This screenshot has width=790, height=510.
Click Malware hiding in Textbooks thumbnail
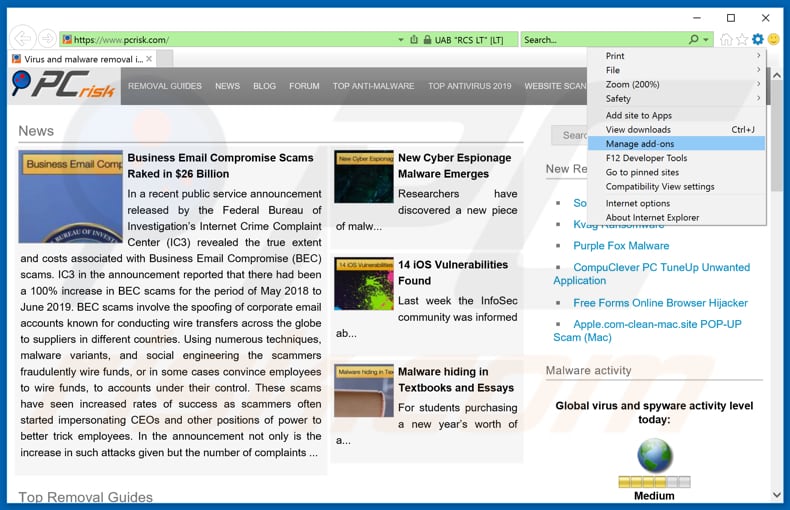(364, 391)
